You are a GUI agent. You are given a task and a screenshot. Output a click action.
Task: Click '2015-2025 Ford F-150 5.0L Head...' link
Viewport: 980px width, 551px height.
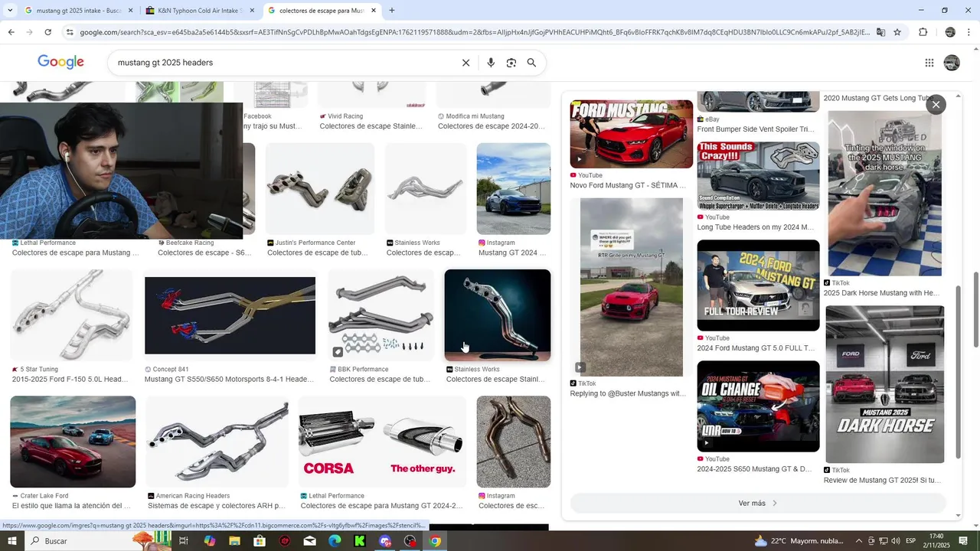click(70, 380)
